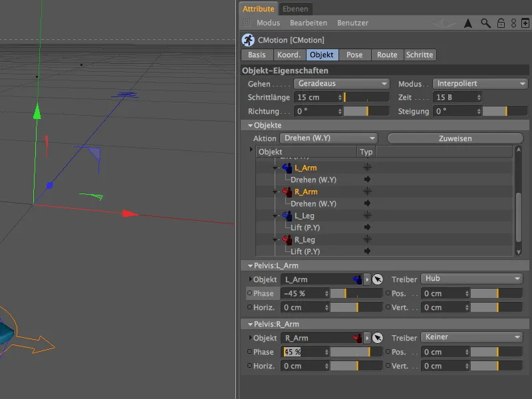
Task: Select the R_Leg row in the object list
Action: 384,239
